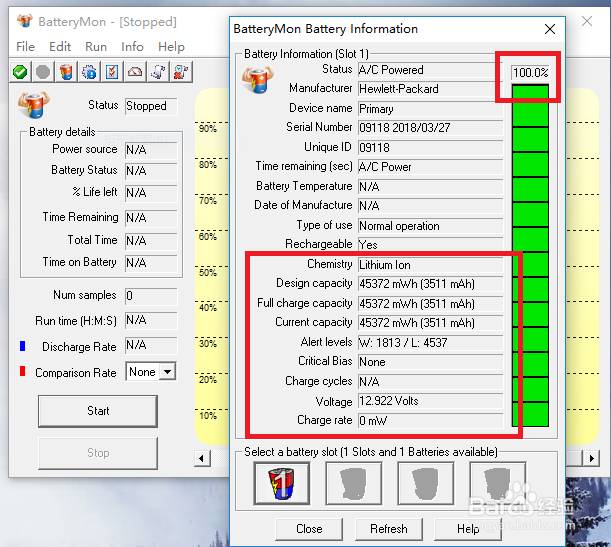Viewport: 611px width, 547px height.
Task: Close the BatteryMon main window
Action: click(587, 21)
